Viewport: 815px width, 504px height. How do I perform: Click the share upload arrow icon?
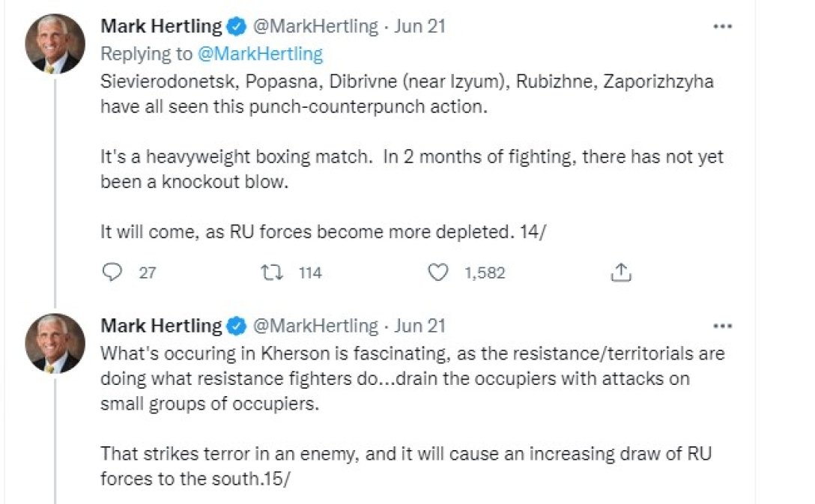point(621,273)
